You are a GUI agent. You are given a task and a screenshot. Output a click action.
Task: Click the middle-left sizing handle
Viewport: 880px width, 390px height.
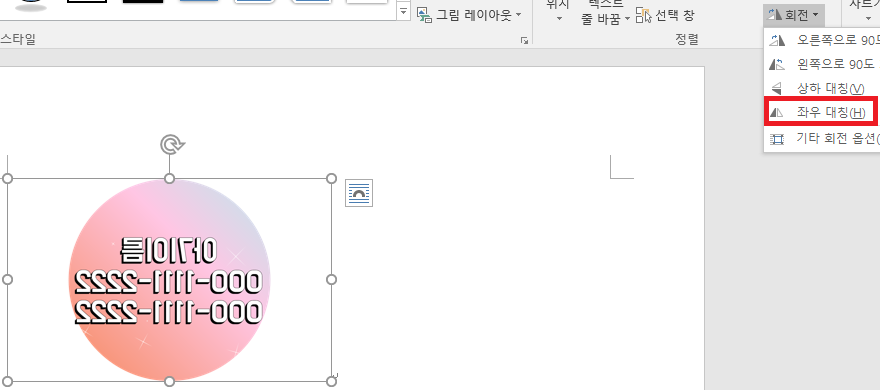[7, 279]
